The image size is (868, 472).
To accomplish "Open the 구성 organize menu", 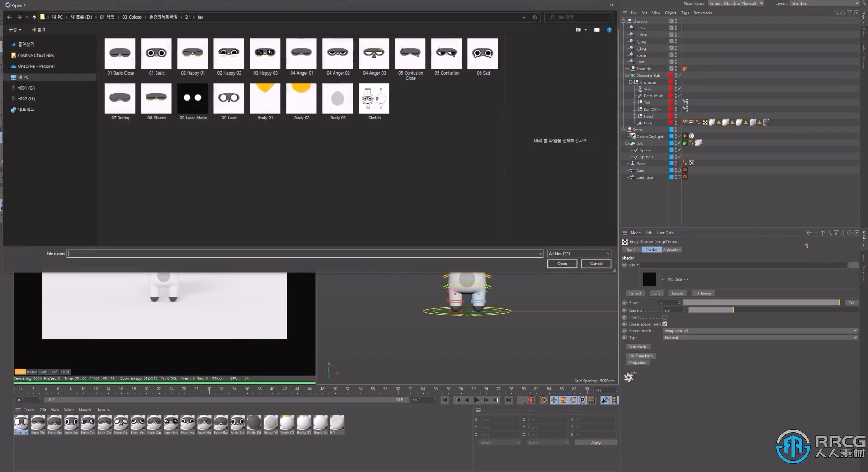I will 15,29.
